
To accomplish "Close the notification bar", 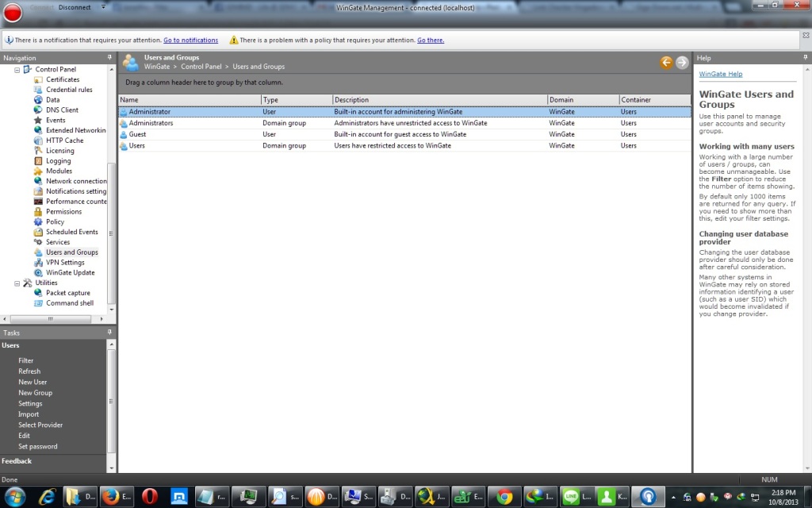I will (806, 35).
